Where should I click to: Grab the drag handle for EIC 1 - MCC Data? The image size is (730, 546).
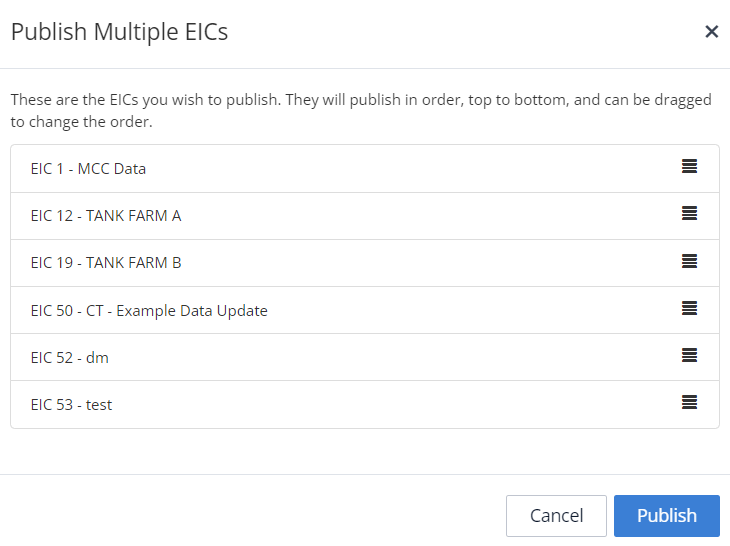point(689,166)
